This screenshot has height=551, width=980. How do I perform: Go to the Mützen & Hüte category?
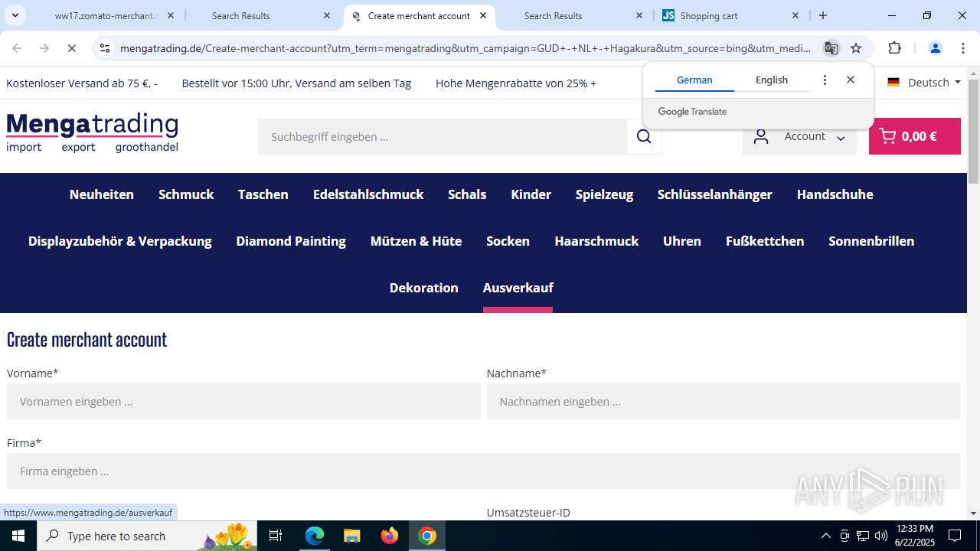point(416,241)
